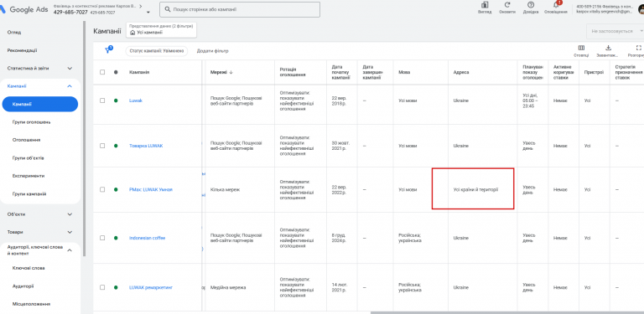
Task: Select the PMax: LUWAK Умная checkbox
Action: [102, 190]
